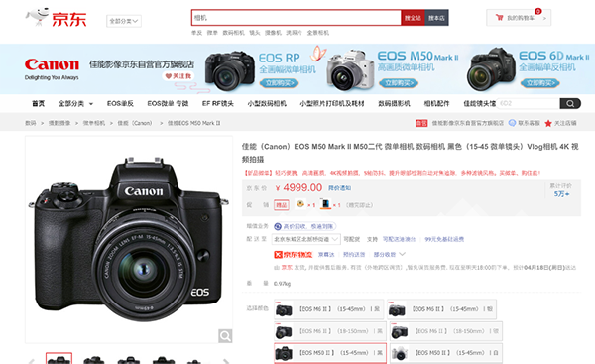Click the 摄影摄像 breadcrumb link
595x364 pixels.
point(59,123)
